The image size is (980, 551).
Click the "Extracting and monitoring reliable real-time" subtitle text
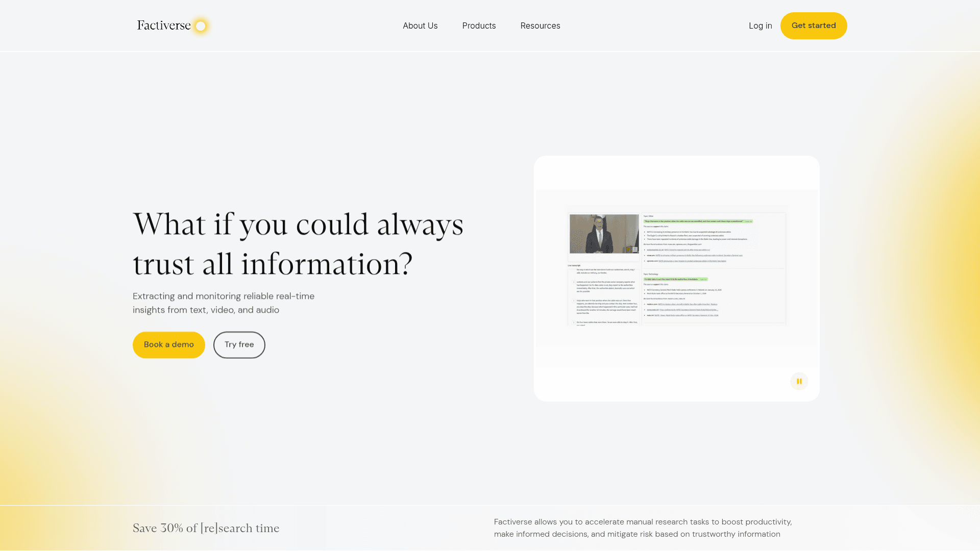[x=224, y=303]
